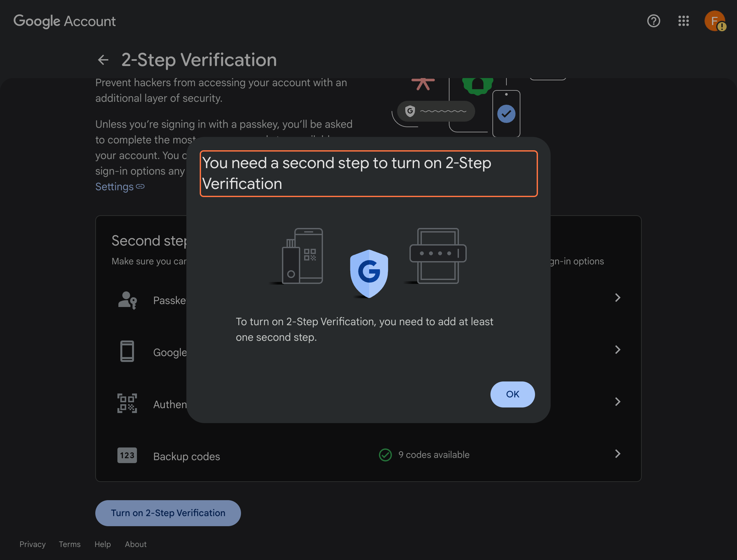
Task: Click the Backup codes 123 icon
Action: [x=127, y=455]
